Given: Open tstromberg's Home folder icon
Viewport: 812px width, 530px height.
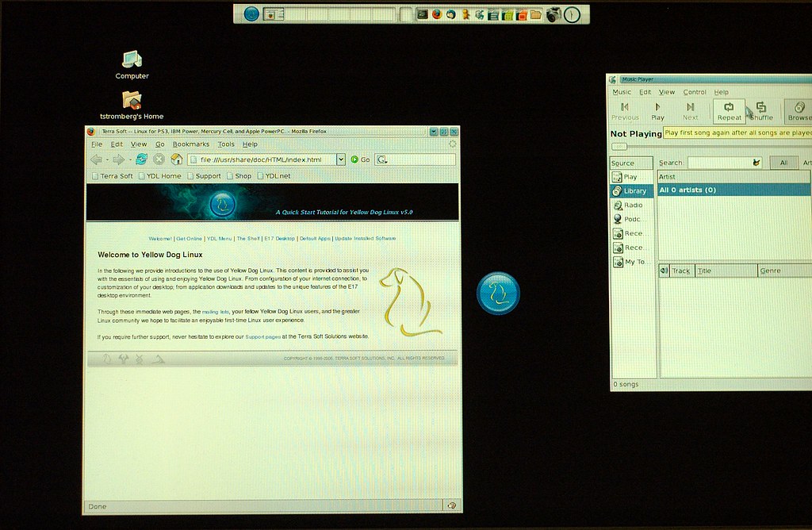Looking at the screenshot, I should click(132, 106).
